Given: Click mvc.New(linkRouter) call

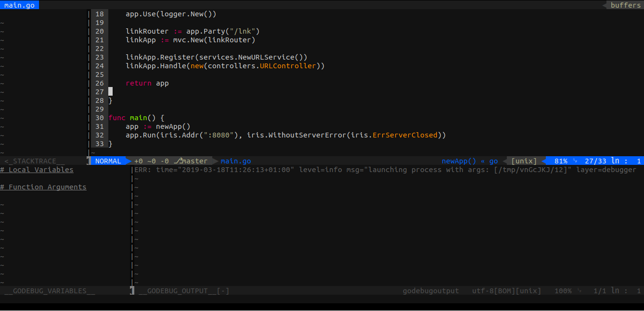Looking at the screenshot, I should (214, 40).
